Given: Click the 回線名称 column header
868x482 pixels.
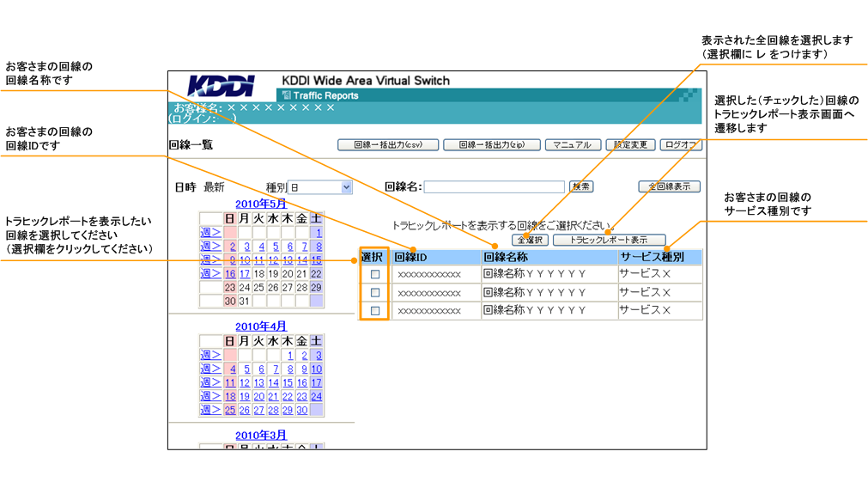Looking at the screenshot, I should 506,257.
